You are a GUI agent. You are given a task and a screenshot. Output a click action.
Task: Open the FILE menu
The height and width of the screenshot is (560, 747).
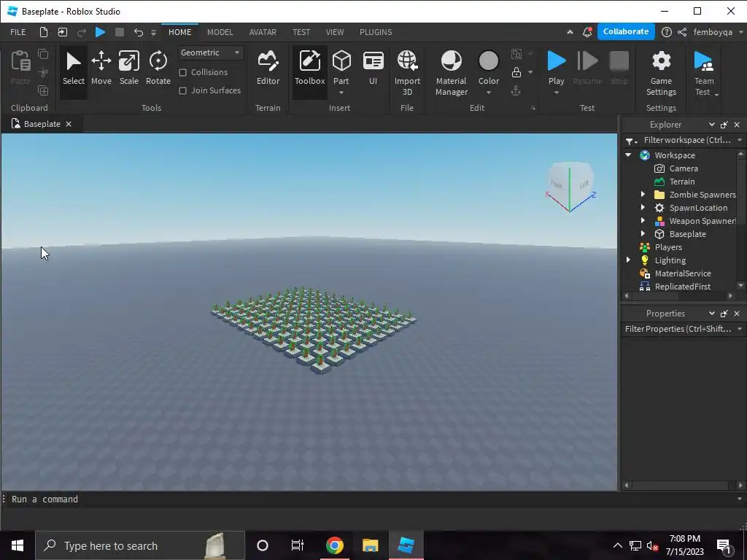[x=18, y=32]
